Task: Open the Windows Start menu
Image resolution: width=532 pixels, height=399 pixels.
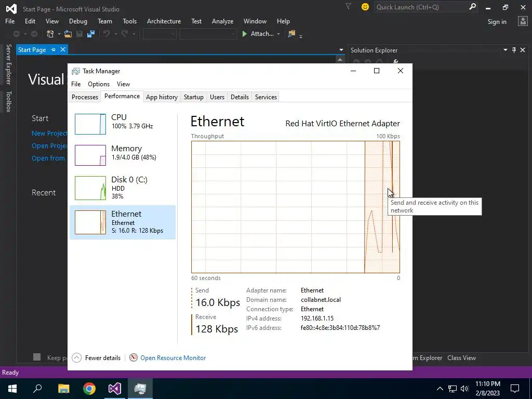Action: 12,389
